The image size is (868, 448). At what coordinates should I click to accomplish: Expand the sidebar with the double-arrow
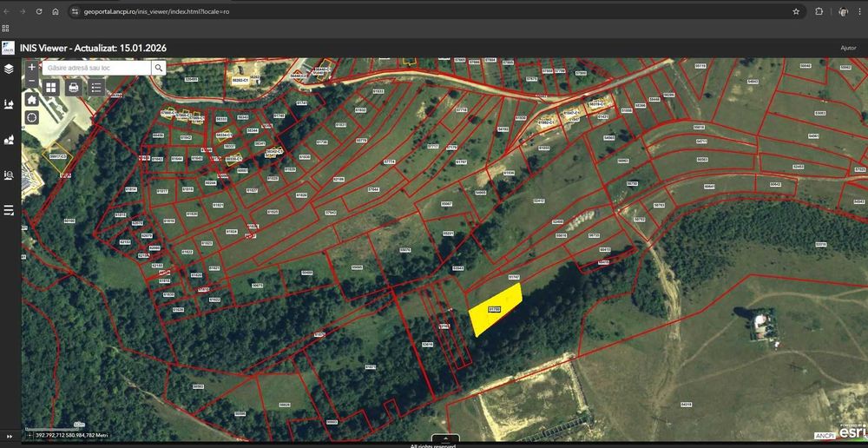pos(10,437)
